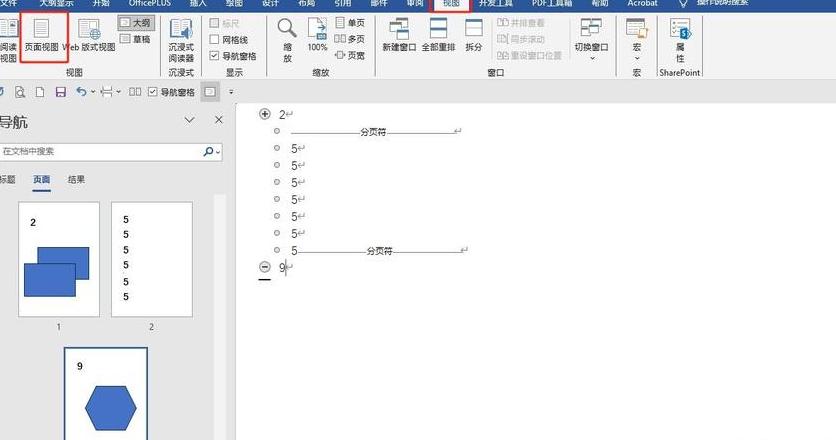The width and height of the screenshot is (836, 440).
Task: Close the navigation pane
Action: point(219,120)
